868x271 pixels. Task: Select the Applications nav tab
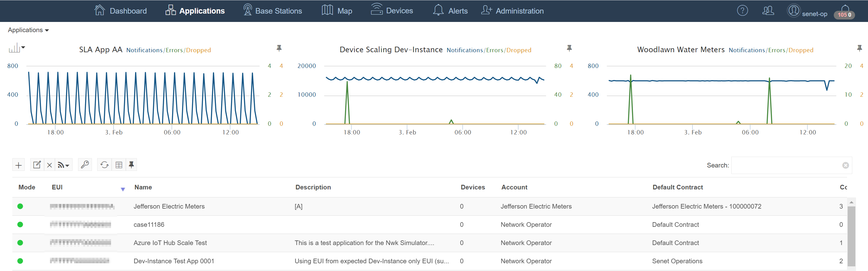[x=195, y=11]
